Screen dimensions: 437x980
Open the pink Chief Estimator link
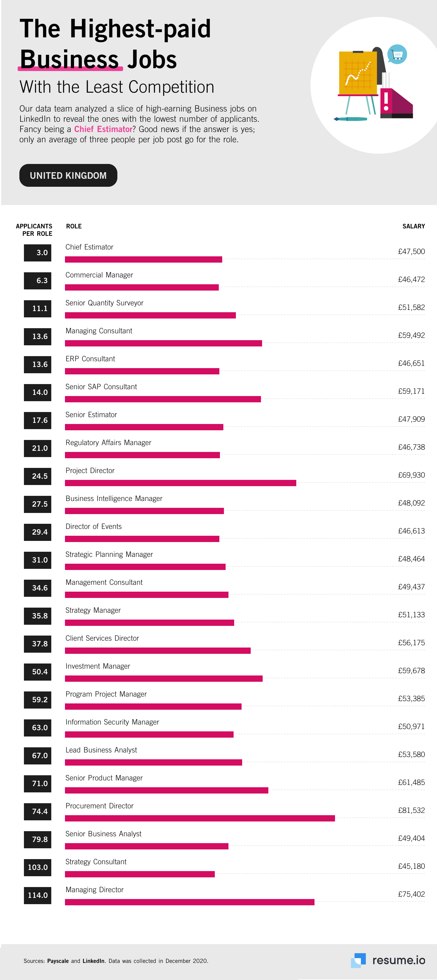[x=103, y=129]
